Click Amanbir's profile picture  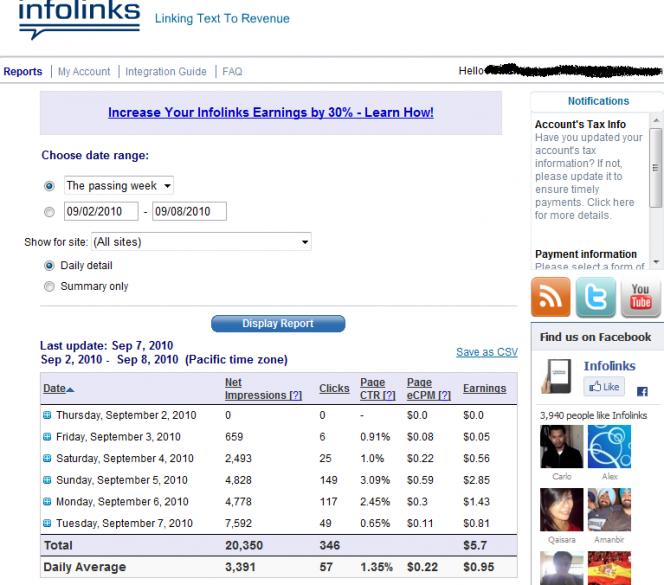(609, 510)
